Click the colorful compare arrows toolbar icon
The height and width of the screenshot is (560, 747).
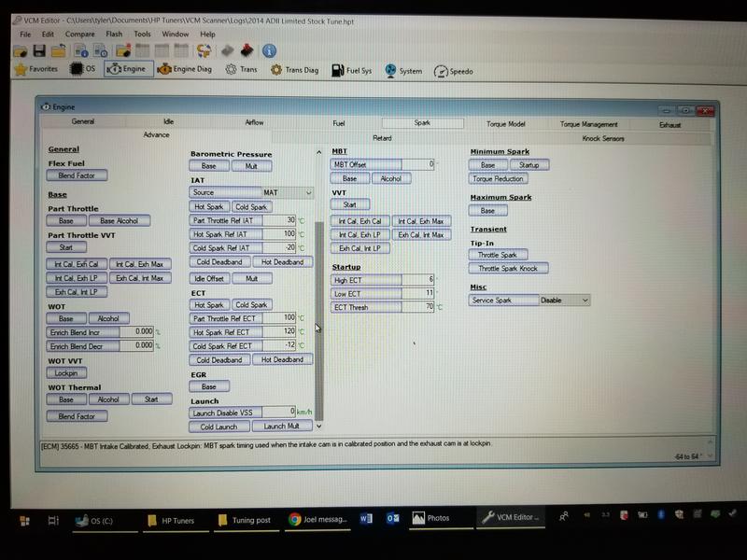click(204, 50)
